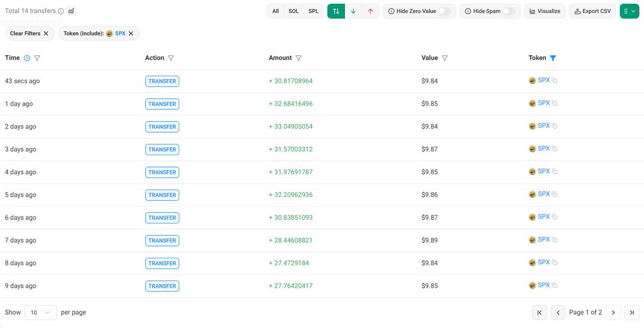
Task: Go to the next page
Action: pos(613,313)
